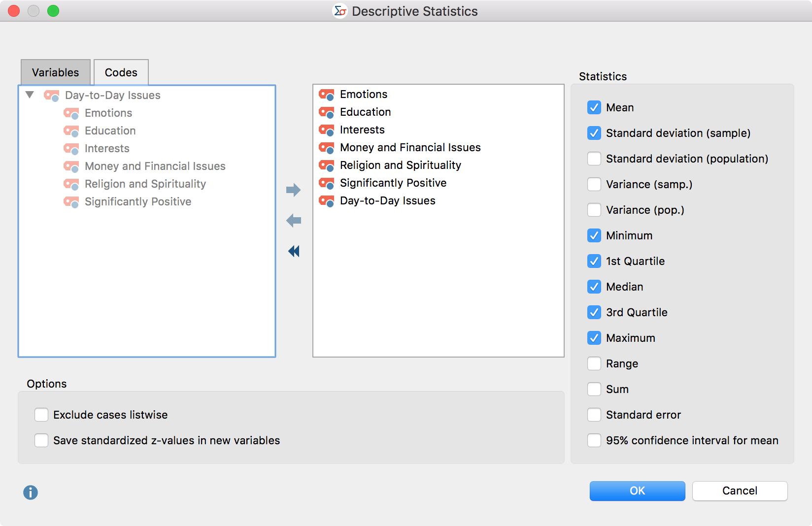This screenshot has height=526, width=812.
Task: Click the Day-to-Day Issues code icon in left tree
Action: click(x=52, y=96)
